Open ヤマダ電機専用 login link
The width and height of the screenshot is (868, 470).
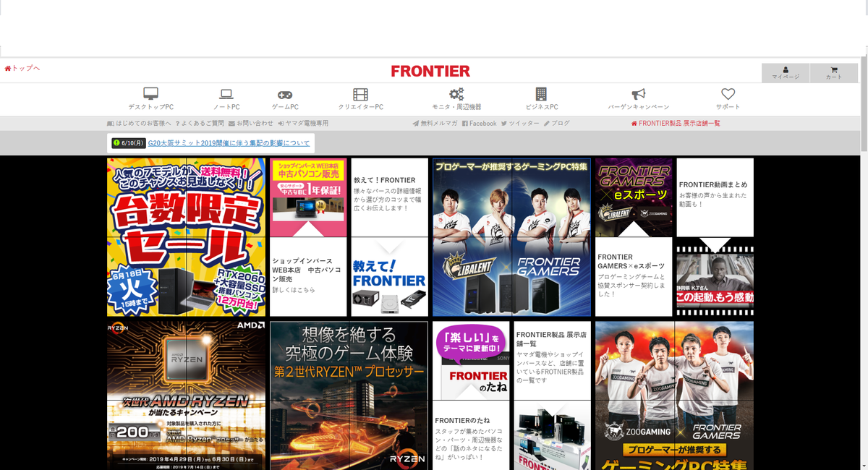303,124
